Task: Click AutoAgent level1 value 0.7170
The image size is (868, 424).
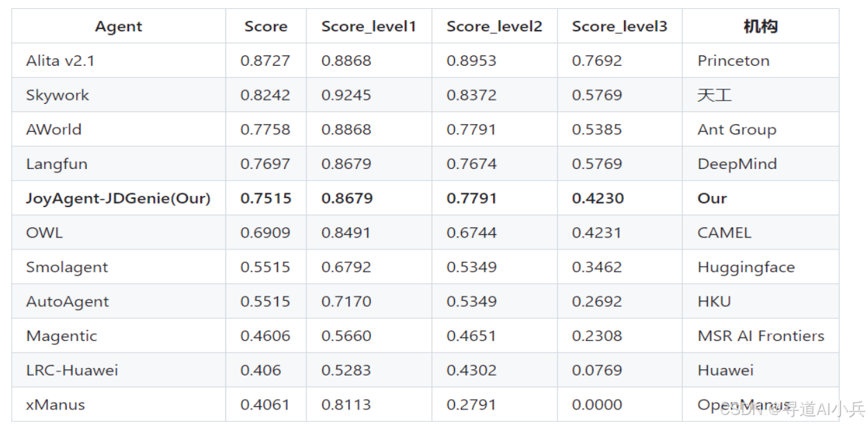Action: 347,302
